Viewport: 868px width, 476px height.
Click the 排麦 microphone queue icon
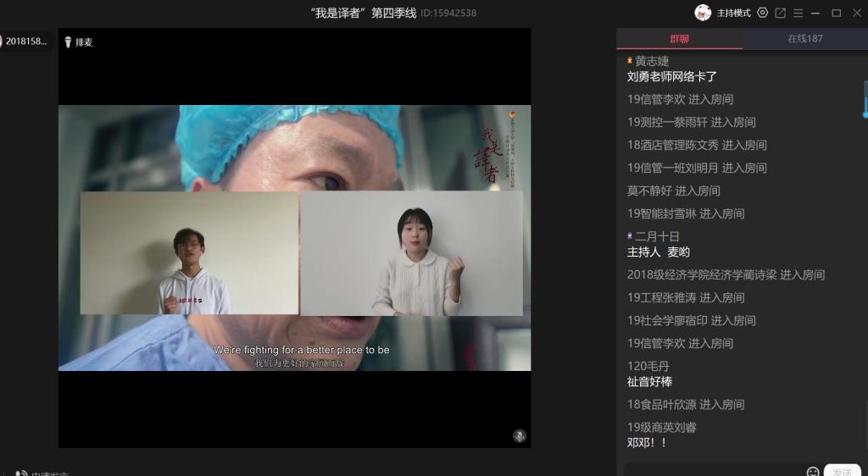69,42
